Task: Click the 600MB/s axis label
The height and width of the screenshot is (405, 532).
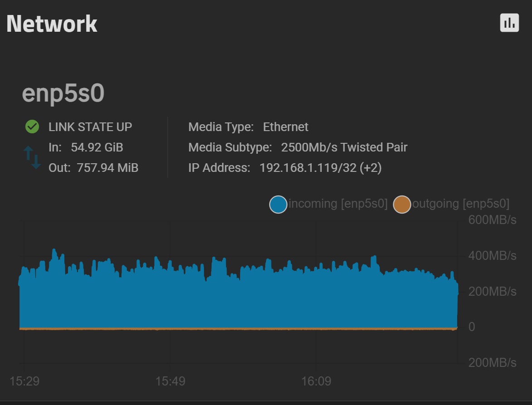Action: (x=492, y=220)
